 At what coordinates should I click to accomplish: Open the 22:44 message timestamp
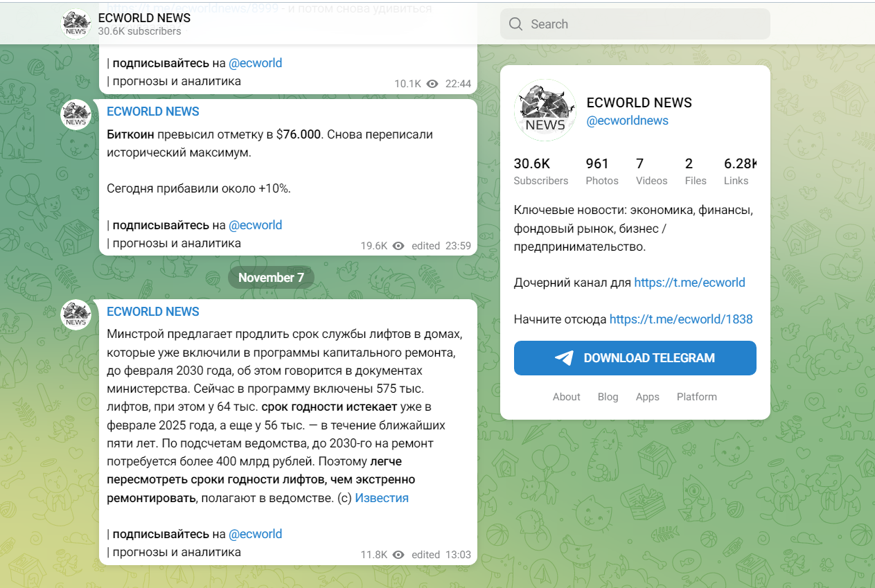458,84
